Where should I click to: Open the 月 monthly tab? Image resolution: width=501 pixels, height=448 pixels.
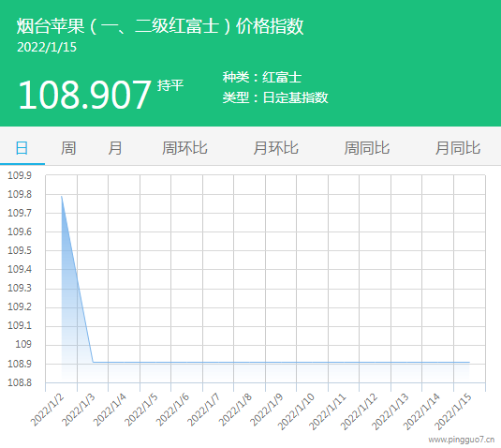[x=114, y=148]
